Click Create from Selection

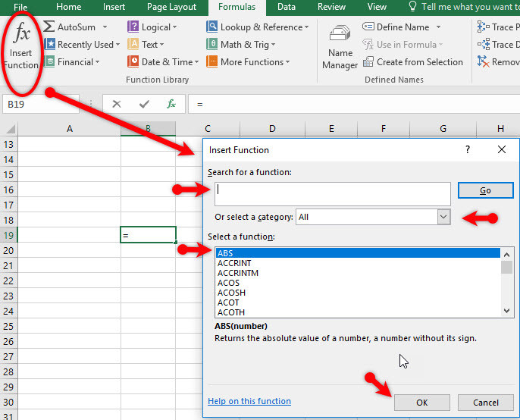pos(413,62)
